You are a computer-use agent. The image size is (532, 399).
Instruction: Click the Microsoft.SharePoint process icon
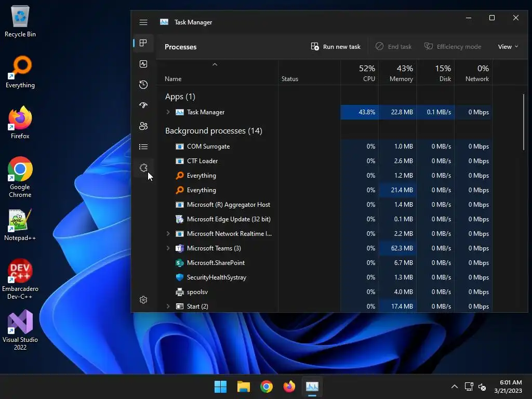point(179,263)
